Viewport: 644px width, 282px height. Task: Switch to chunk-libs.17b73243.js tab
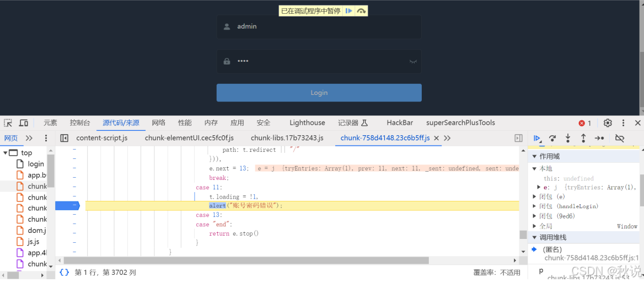(x=287, y=138)
